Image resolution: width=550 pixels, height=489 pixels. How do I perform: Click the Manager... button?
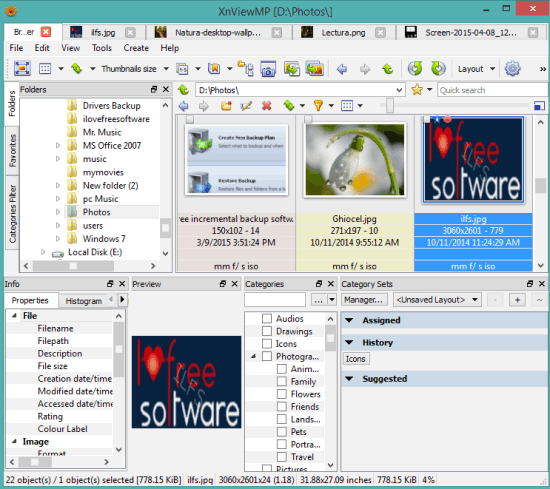363,300
